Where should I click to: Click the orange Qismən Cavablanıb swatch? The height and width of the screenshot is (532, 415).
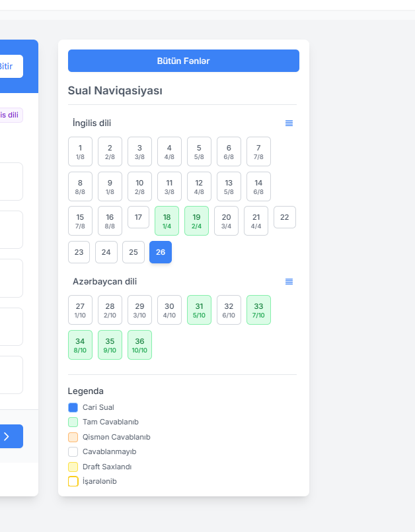pos(73,437)
